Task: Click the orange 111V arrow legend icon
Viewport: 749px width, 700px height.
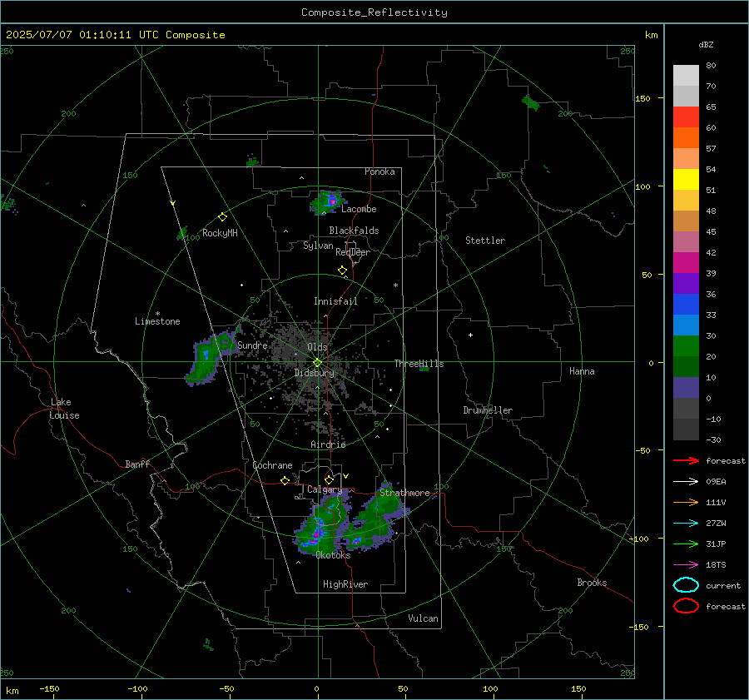Action: point(686,502)
